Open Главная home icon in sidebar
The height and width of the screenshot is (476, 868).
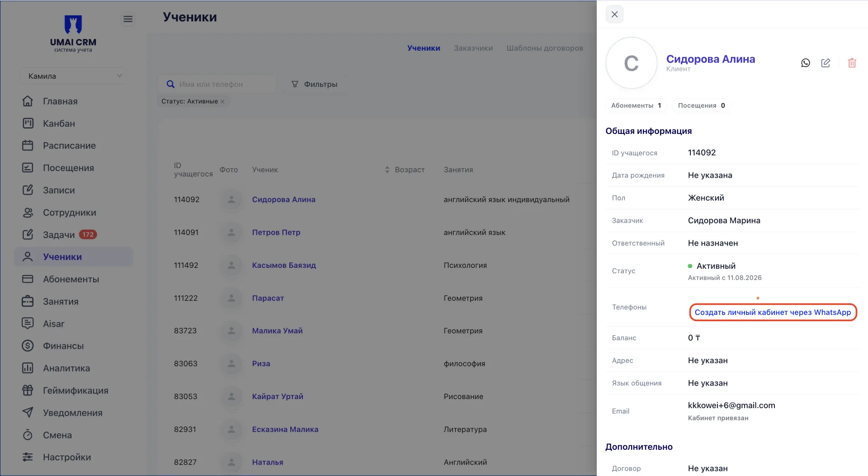[28, 101]
